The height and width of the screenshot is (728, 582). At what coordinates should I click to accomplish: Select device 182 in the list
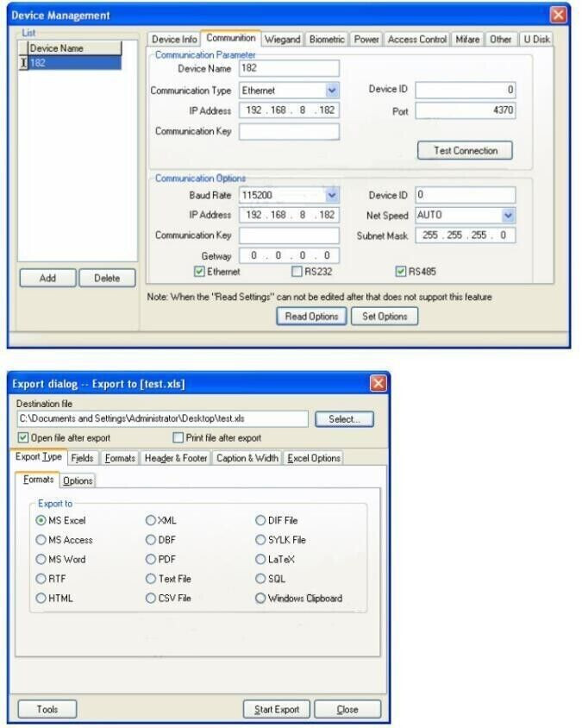click(x=74, y=63)
